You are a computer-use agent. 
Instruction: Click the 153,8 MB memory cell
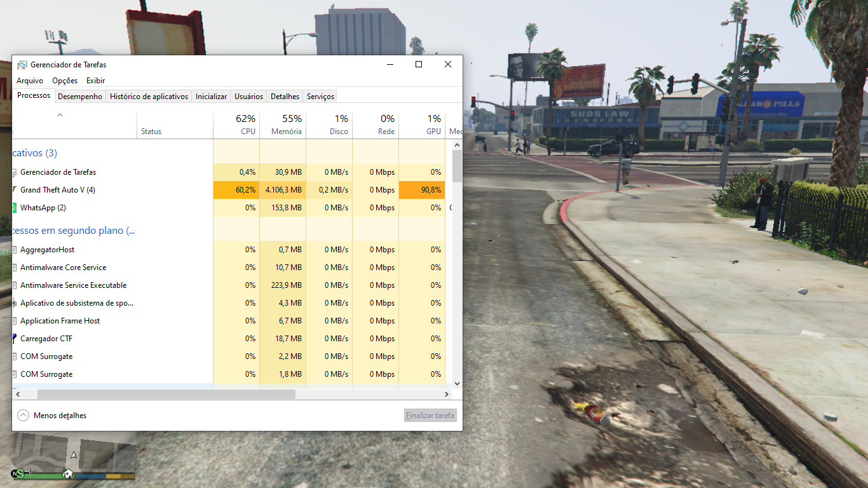[x=283, y=208]
